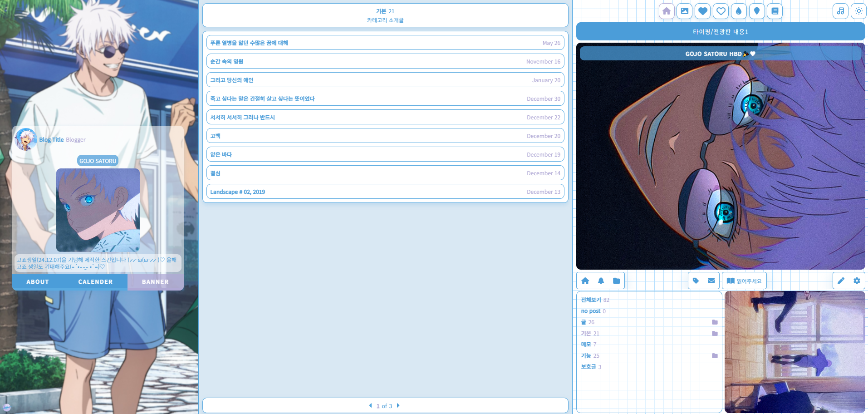Switch to the ABOUT tab

pyautogui.click(x=38, y=282)
